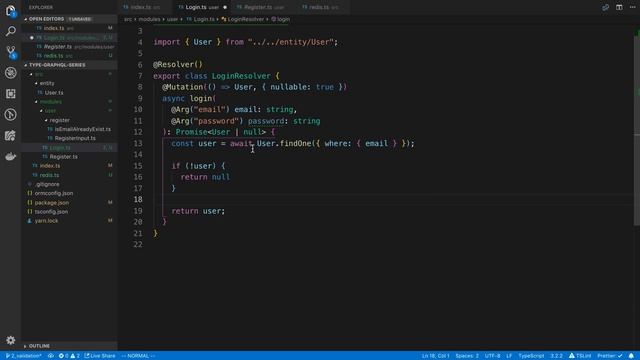640x360 pixels.
Task: Click 'findOne' in the code on line 13
Action: coord(296,143)
